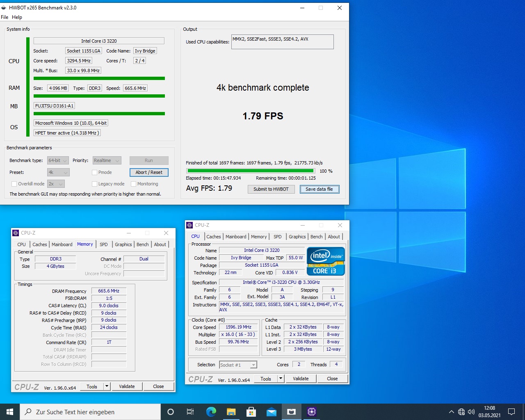Toggle the Overkill mode checkbox
Screen dimensions: 525x420
point(14,184)
